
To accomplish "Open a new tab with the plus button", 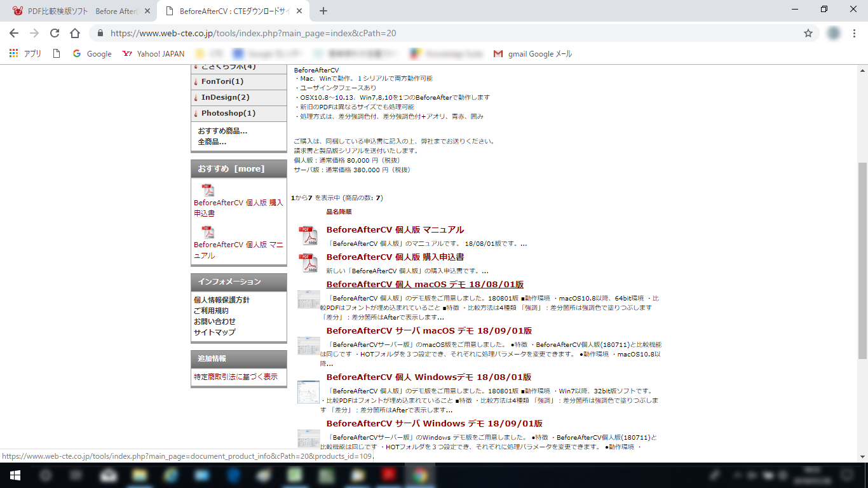I will tap(323, 11).
